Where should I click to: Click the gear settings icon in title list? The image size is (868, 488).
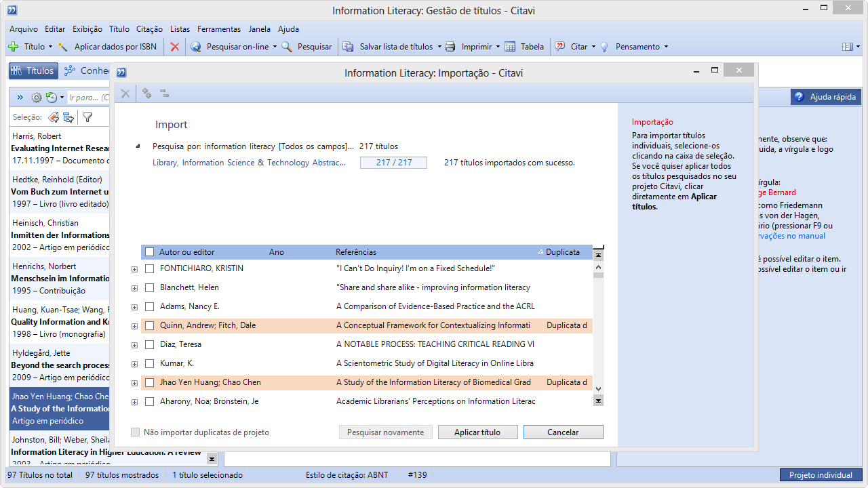[37, 98]
